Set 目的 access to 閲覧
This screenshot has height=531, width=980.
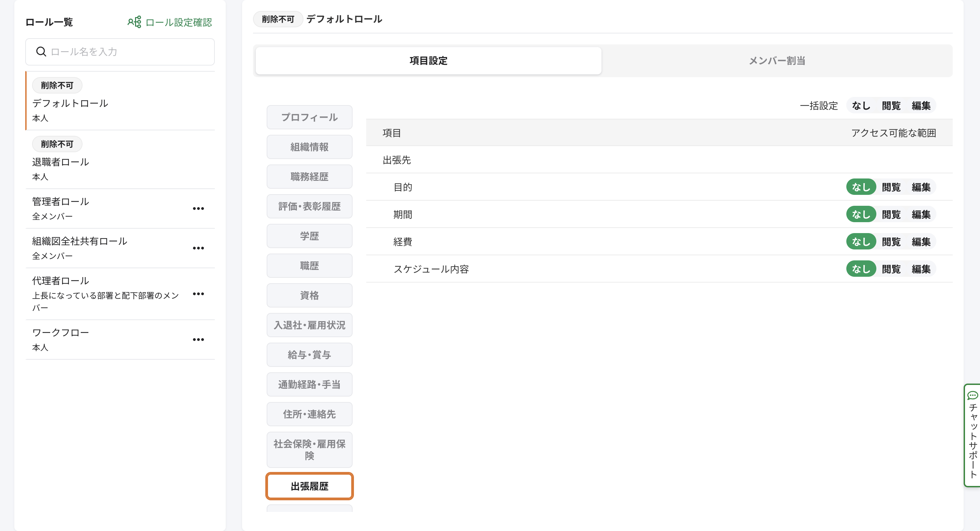click(891, 187)
